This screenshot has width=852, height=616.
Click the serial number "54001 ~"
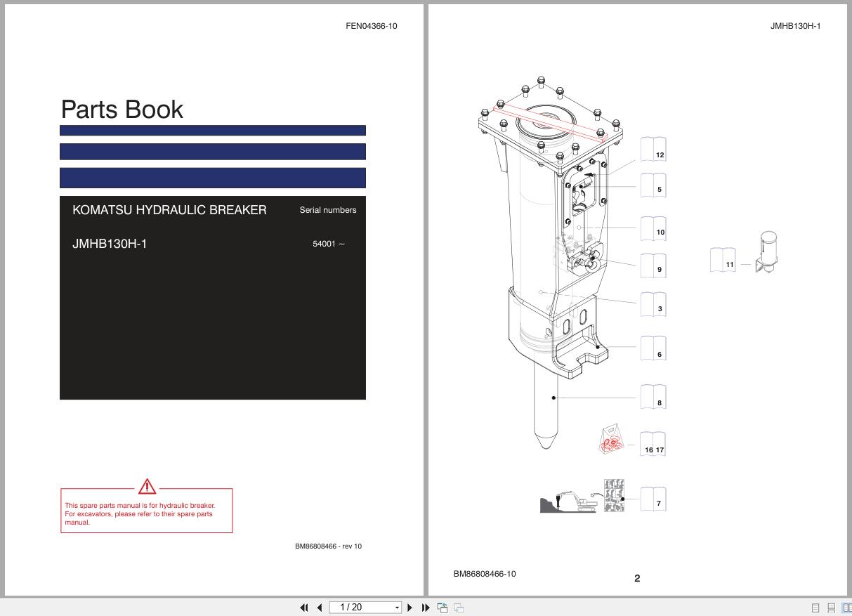(x=329, y=244)
